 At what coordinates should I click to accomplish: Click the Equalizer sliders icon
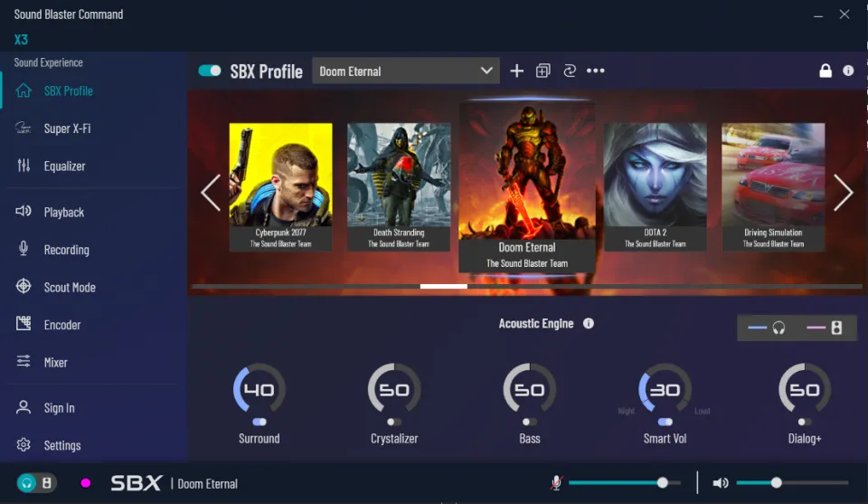24,166
